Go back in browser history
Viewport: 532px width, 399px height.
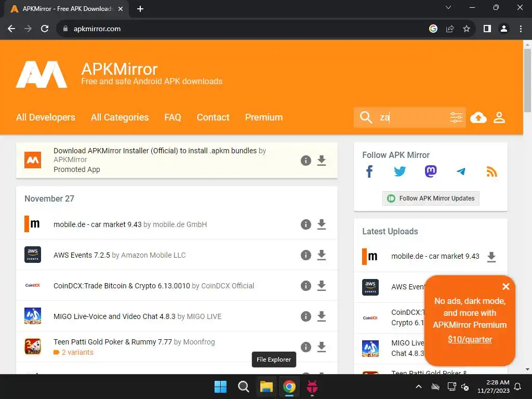(x=11, y=29)
